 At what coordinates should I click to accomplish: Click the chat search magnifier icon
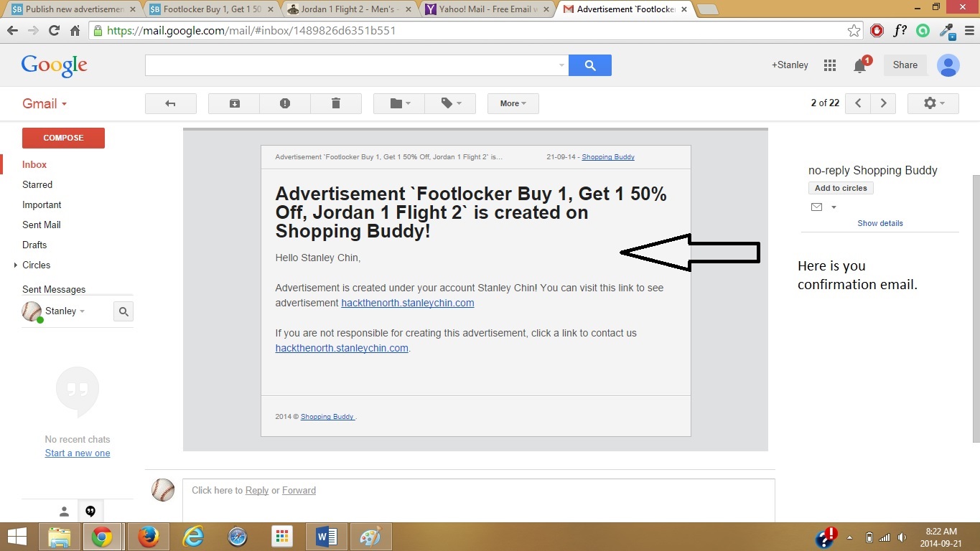(x=123, y=311)
